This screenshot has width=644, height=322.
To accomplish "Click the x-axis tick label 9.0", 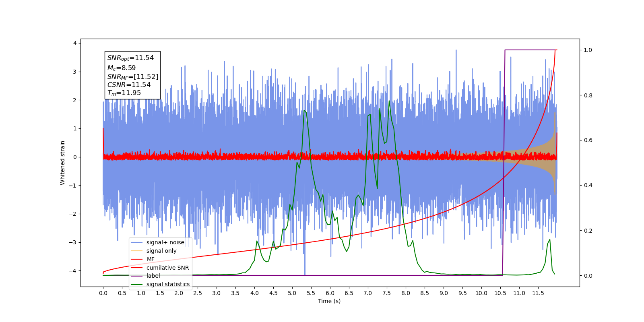I will [444, 293].
